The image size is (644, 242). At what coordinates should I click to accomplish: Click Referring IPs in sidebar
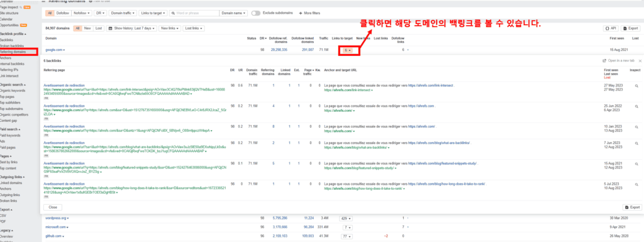coord(9,70)
